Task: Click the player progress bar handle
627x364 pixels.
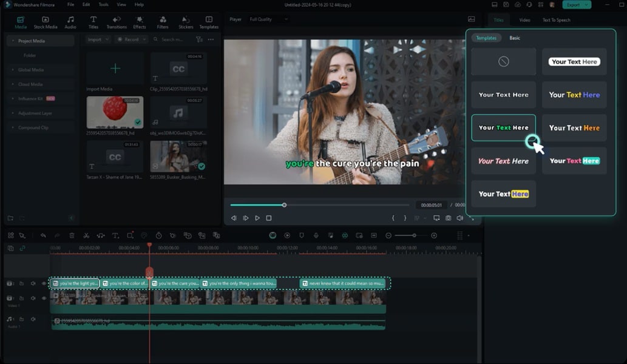Action: (284, 205)
